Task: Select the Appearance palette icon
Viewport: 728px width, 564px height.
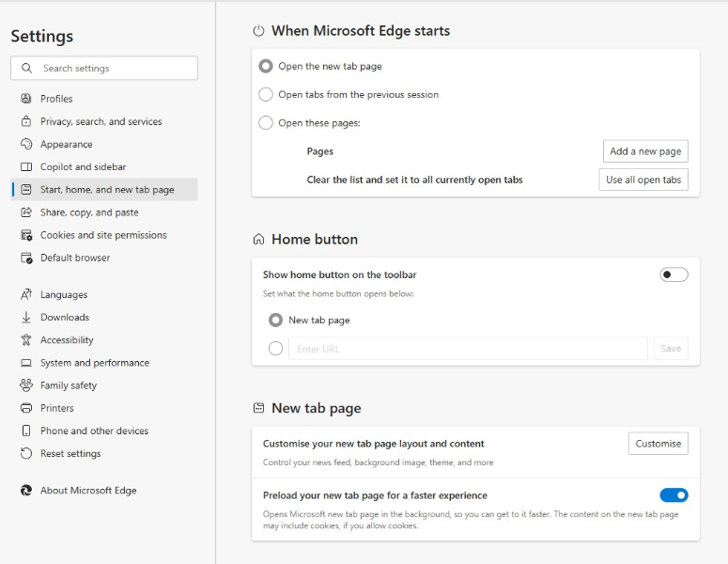Action: (26, 144)
